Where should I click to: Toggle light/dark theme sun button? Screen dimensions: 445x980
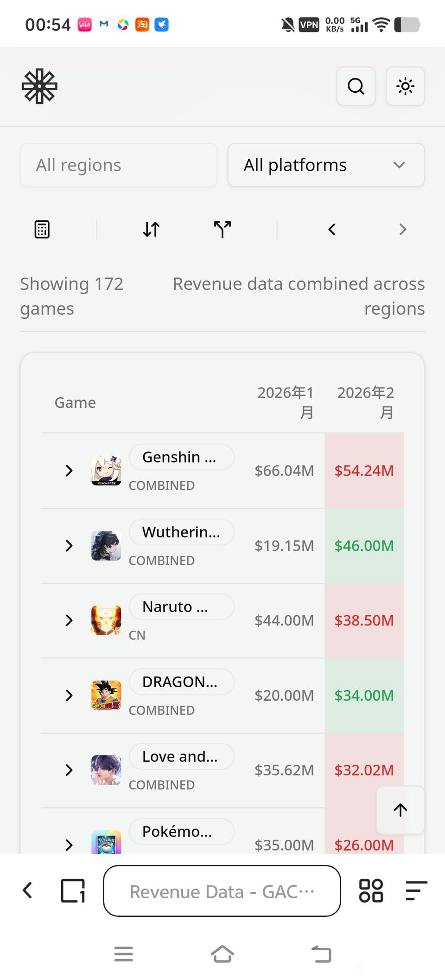click(x=405, y=86)
